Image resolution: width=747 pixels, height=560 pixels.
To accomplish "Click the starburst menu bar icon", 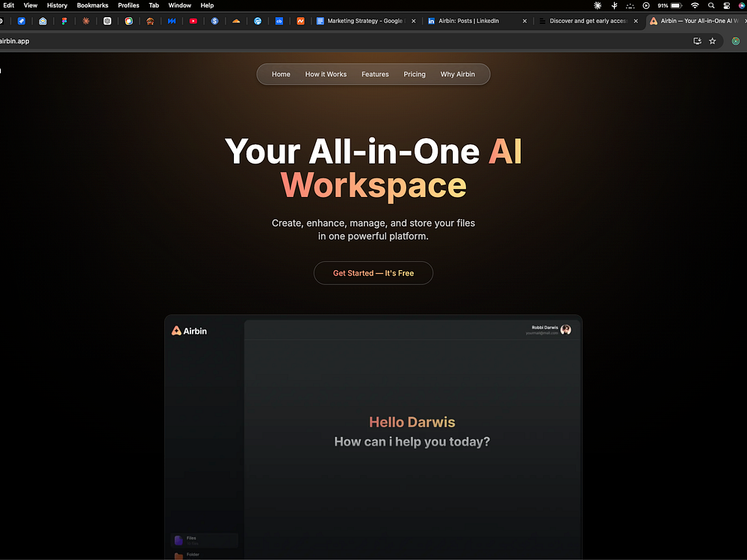I will point(598,6).
